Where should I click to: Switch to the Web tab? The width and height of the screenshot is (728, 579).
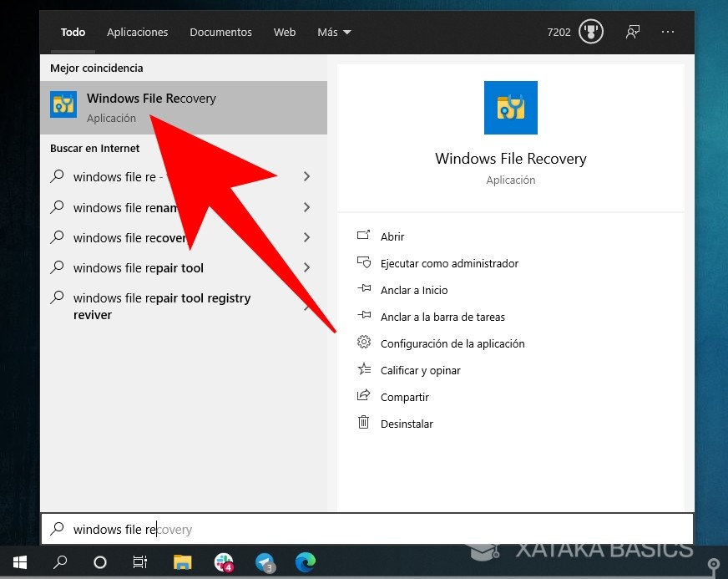(x=284, y=32)
